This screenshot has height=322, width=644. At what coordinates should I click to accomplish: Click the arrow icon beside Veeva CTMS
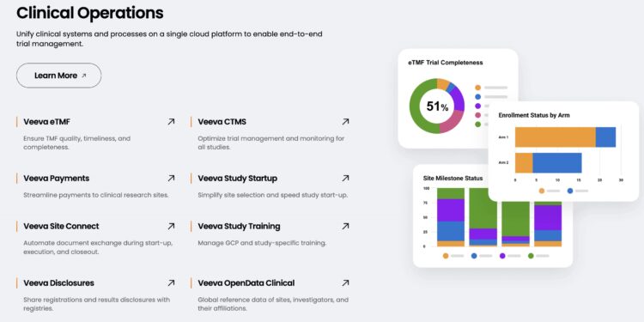(345, 122)
